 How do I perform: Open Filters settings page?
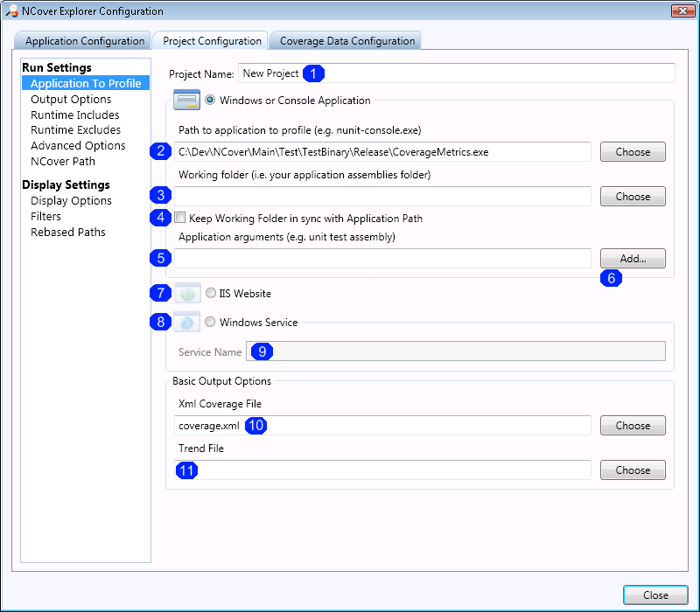click(45, 216)
